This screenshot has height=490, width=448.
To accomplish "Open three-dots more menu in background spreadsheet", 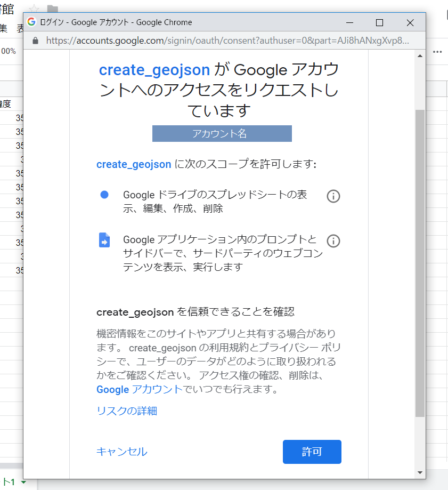I will 437,52.
